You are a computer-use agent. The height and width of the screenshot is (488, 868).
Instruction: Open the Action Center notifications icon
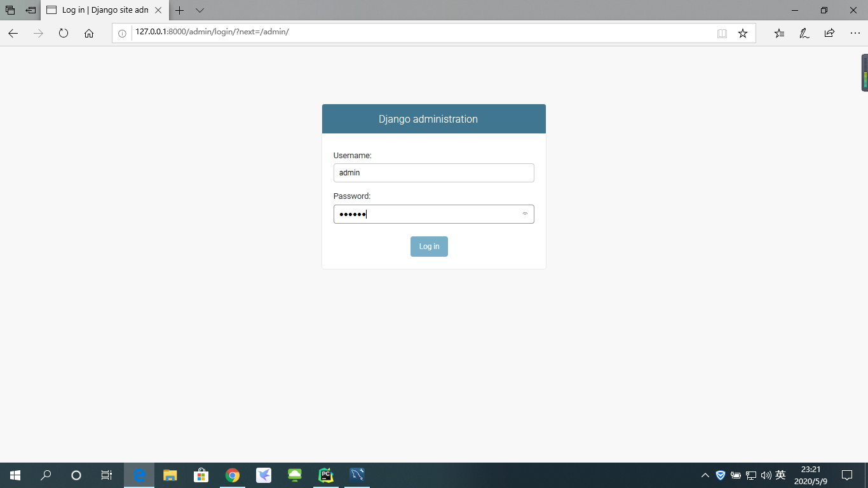(847, 475)
